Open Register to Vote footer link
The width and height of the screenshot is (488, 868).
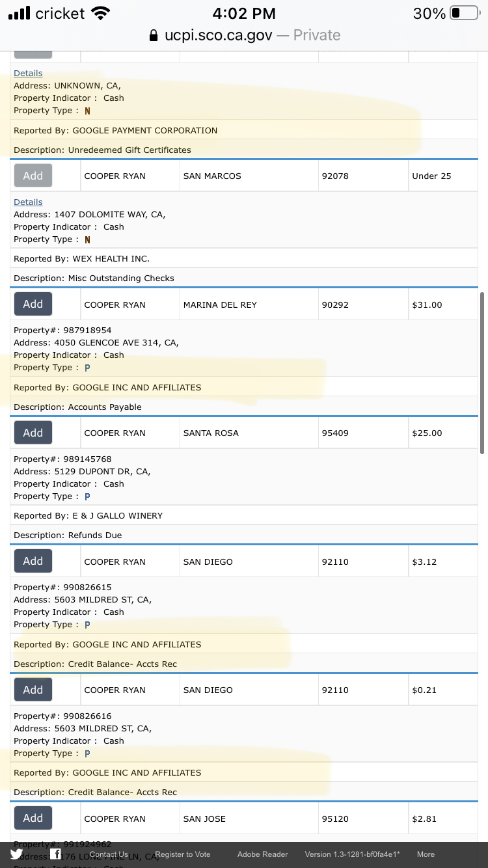(x=183, y=854)
